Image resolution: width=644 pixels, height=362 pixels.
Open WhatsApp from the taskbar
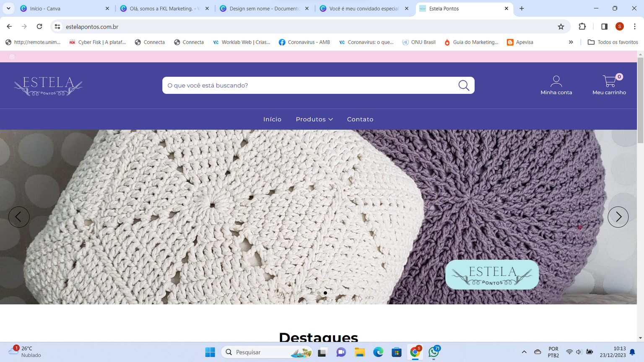[x=434, y=352]
